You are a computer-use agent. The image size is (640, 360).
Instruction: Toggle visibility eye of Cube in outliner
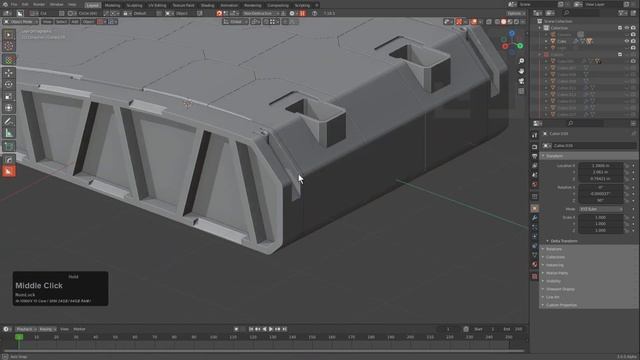tap(627, 41)
